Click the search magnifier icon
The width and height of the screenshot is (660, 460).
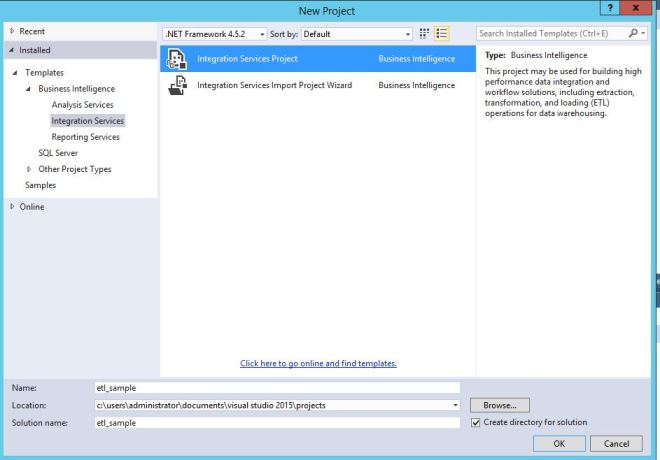point(642,33)
